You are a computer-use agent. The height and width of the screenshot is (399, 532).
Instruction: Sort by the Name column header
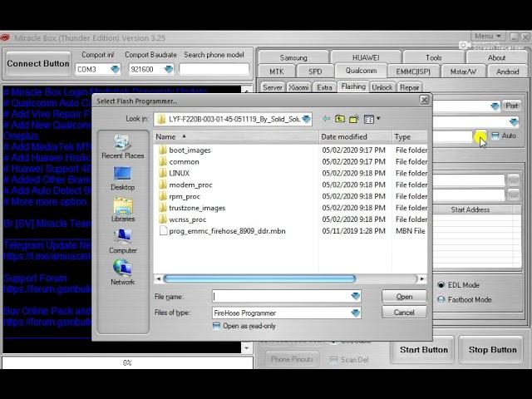tap(236, 136)
